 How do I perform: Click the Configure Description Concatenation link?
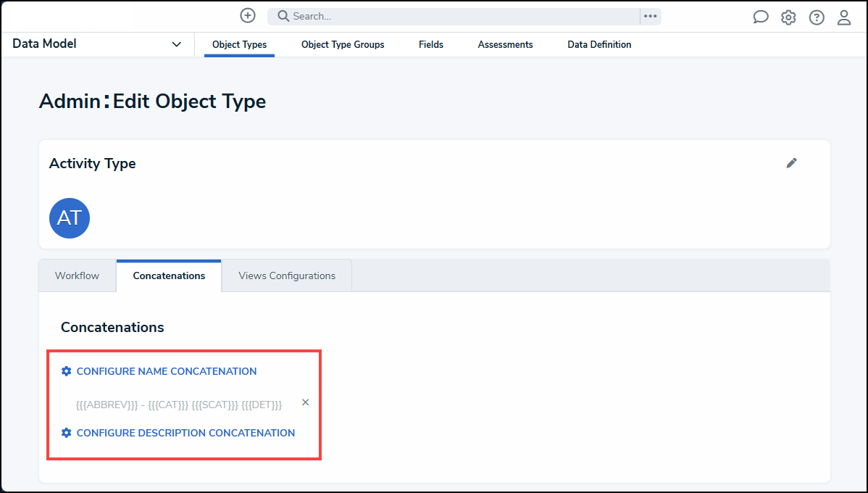(x=185, y=433)
